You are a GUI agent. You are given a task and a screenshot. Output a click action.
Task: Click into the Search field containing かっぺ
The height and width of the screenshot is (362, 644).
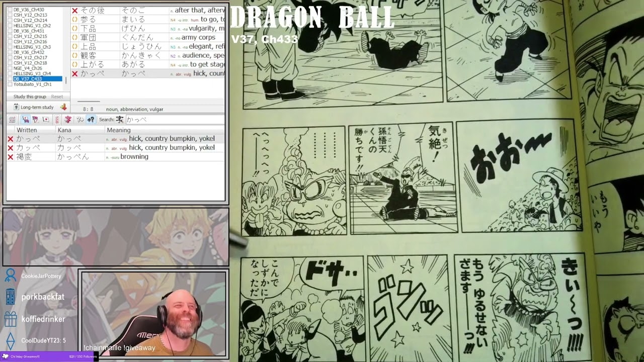tap(175, 120)
